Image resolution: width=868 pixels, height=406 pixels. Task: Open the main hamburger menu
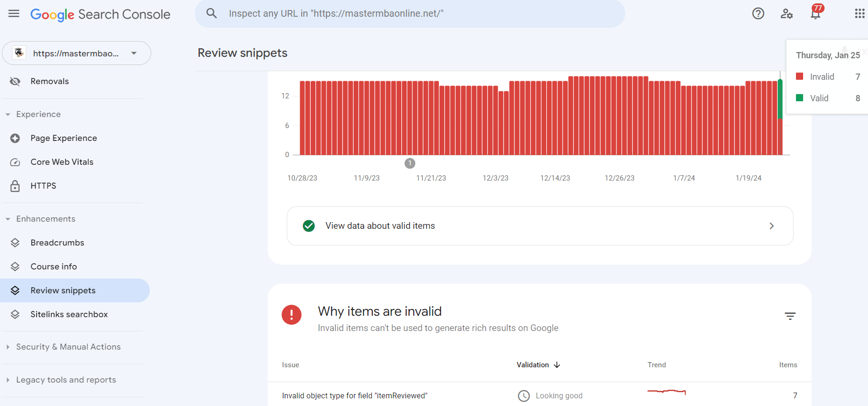[14, 14]
